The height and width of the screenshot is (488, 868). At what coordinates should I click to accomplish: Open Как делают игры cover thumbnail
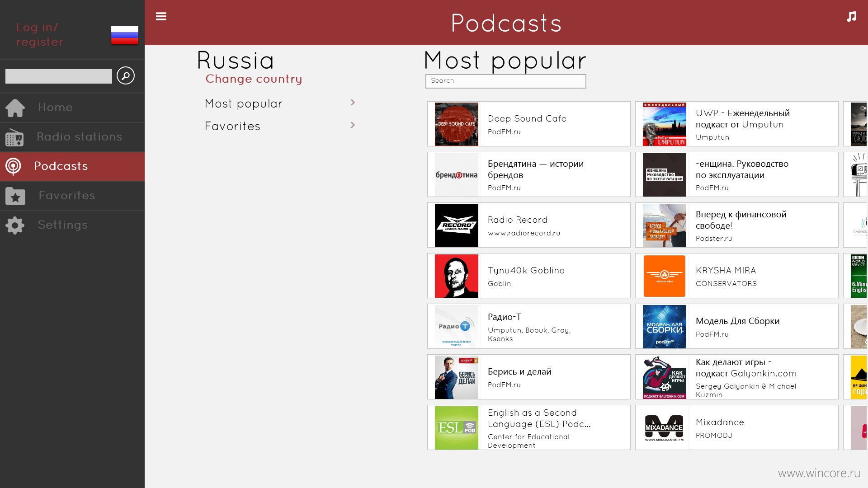[664, 377]
